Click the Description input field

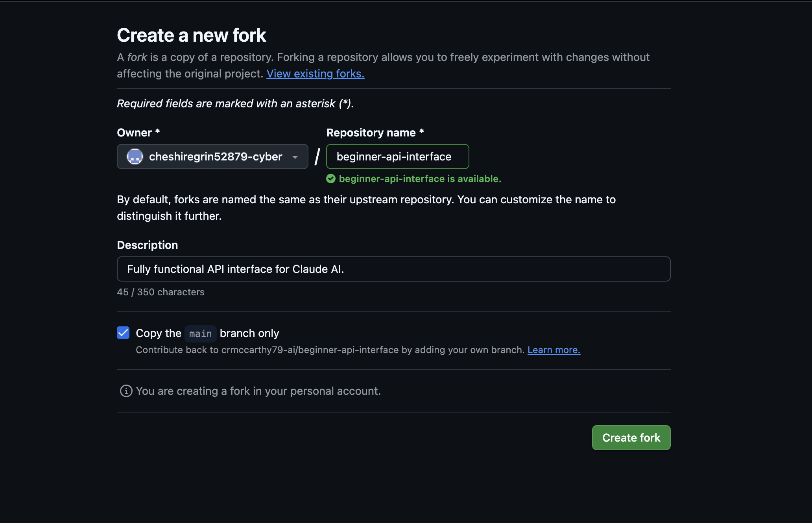(x=394, y=269)
